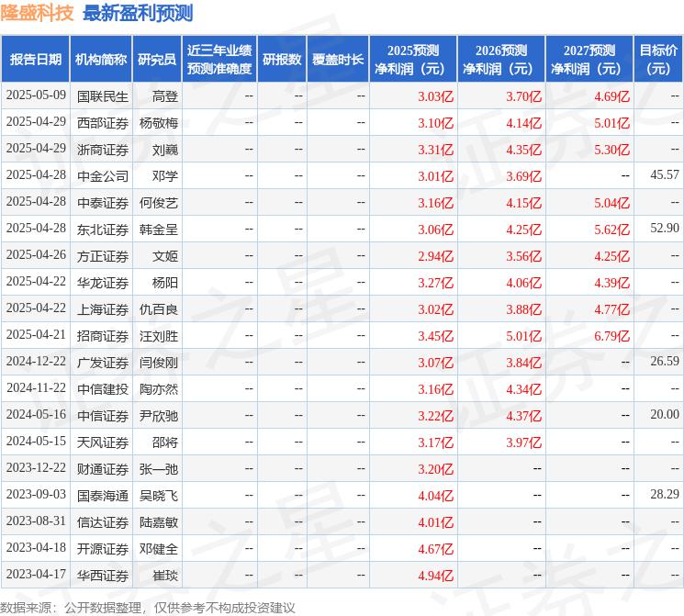The height and width of the screenshot is (616, 684).
Task: Click institution 广发证券
Action: pos(103,363)
